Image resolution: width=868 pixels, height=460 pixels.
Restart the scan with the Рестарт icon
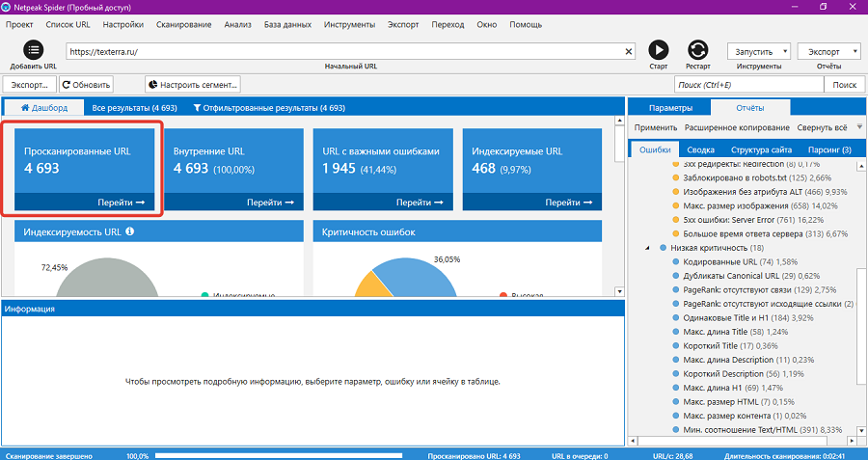coord(697,50)
